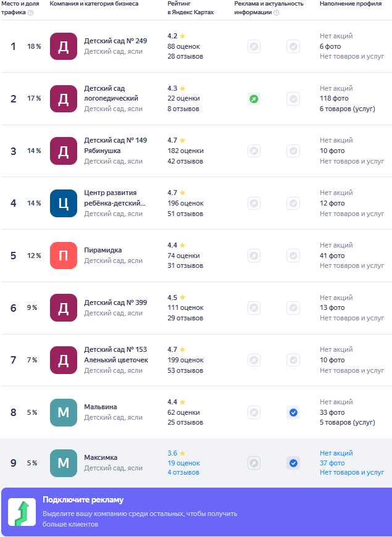Viewport: 392px width, 537px height.
Task: Click avatar of Детский сад № 153
Action: click(x=64, y=360)
